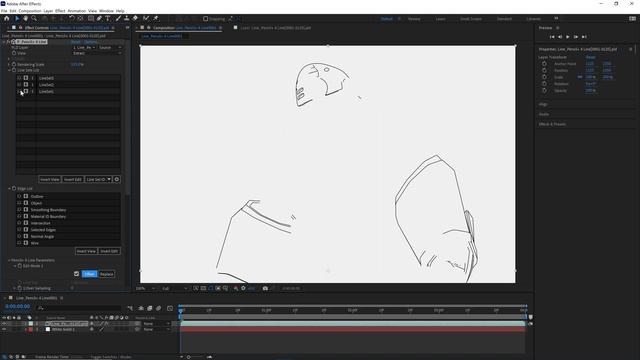Play the preview
The image size is (640, 360).
[568, 37]
